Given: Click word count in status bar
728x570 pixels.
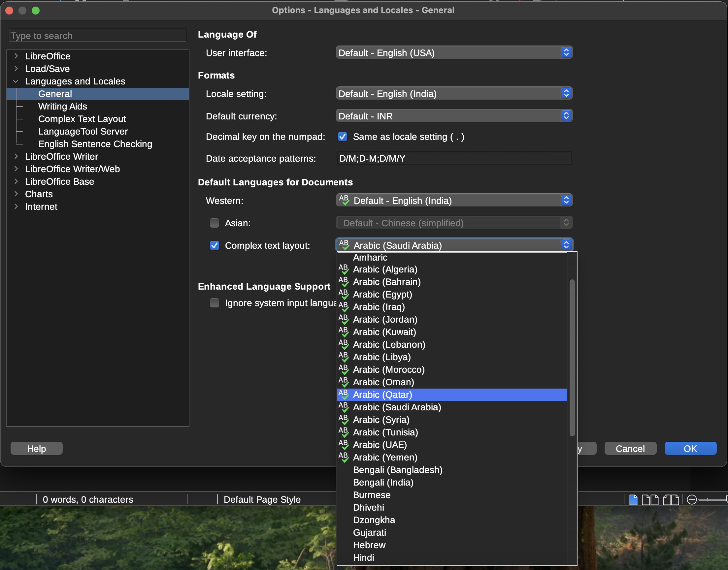Looking at the screenshot, I should coord(88,500).
